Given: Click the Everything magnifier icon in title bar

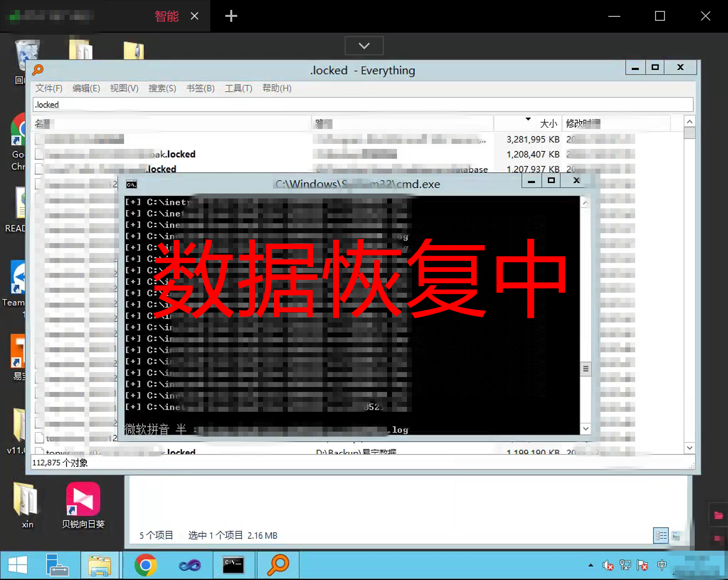Looking at the screenshot, I should [x=38, y=70].
